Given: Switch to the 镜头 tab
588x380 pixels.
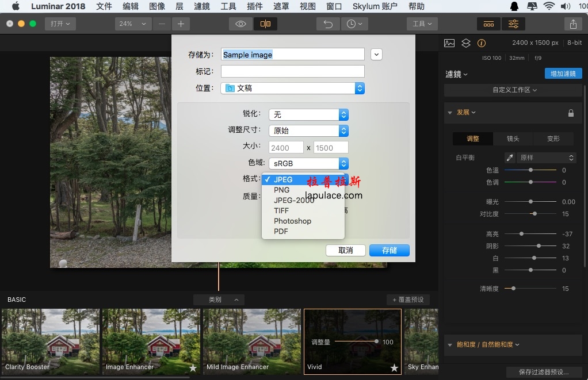Looking at the screenshot, I should click(x=513, y=139).
